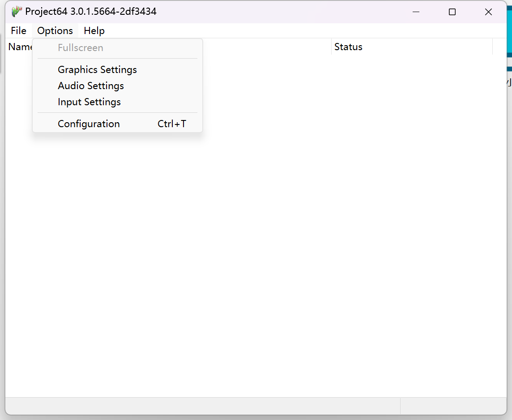The width and height of the screenshot is (512, 420).
Task: Open Audio Settings from the menu
Action: pos(118,86)
